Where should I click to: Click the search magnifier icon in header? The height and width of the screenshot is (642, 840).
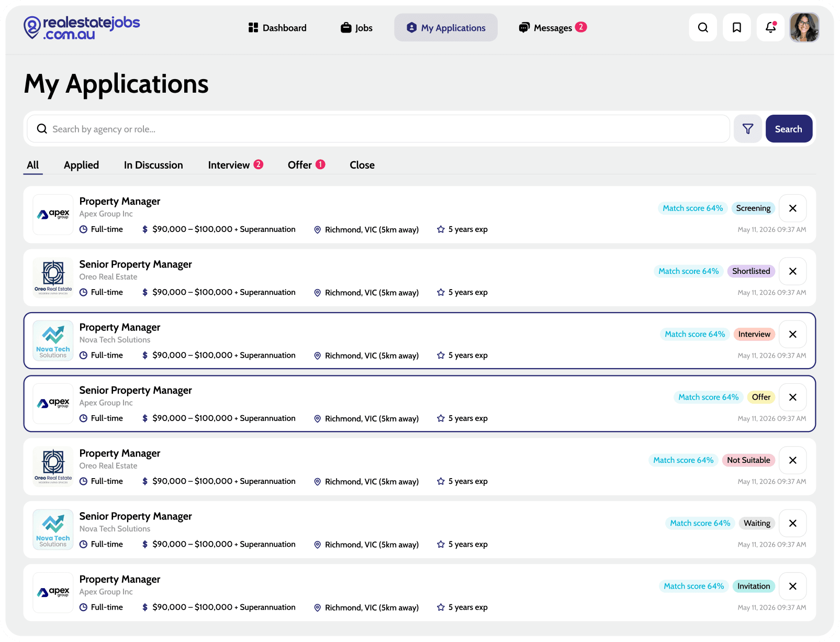703,28
